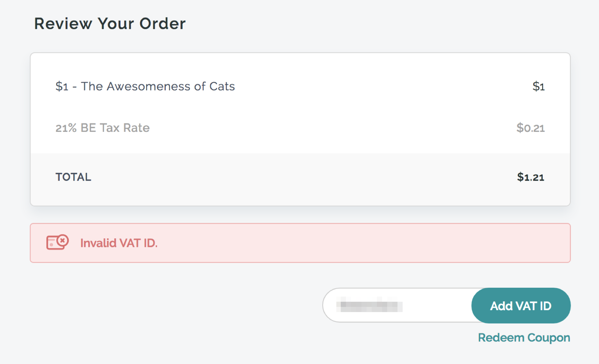Select the Awesomeness of Cats line item
The height and width of the screenshot is (364, 599).
[x=145, y=86]
